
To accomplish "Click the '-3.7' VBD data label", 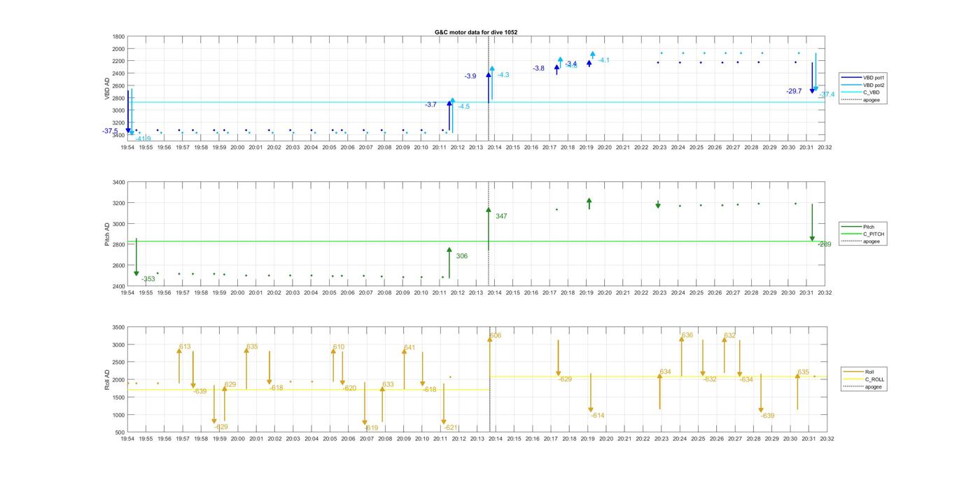I will tap(430, 104).
